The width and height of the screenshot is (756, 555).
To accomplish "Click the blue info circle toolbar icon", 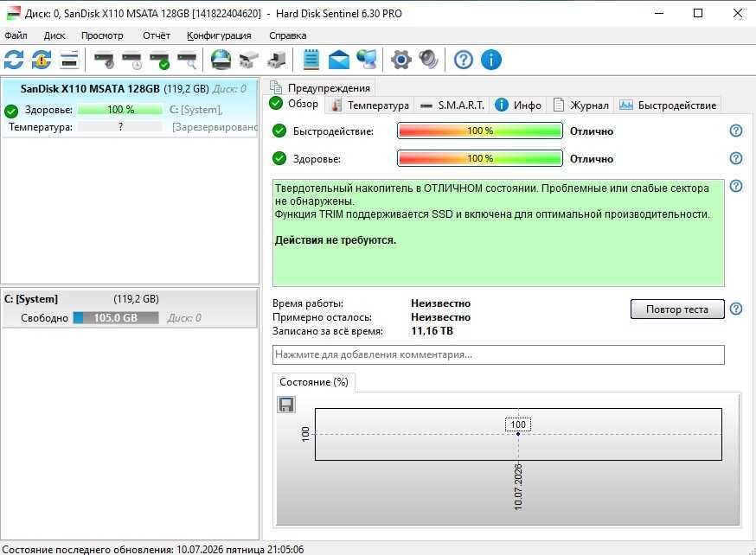I will 491,60.
